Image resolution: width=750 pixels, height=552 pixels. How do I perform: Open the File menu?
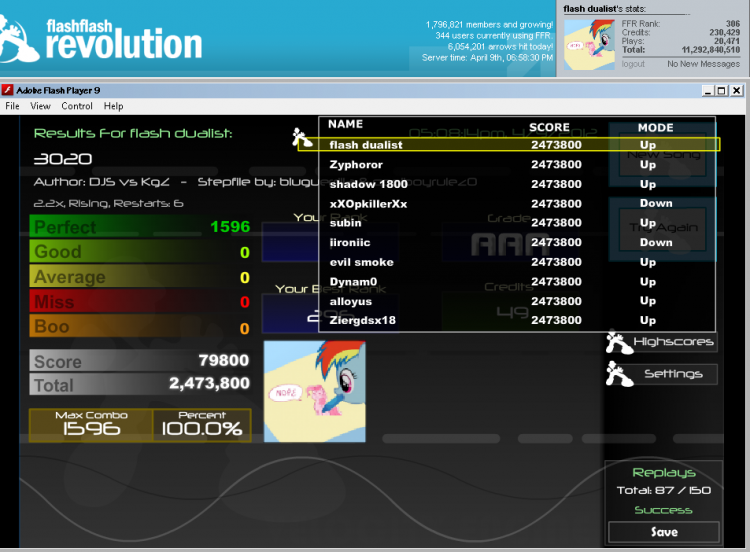click(x=12, y=106)
